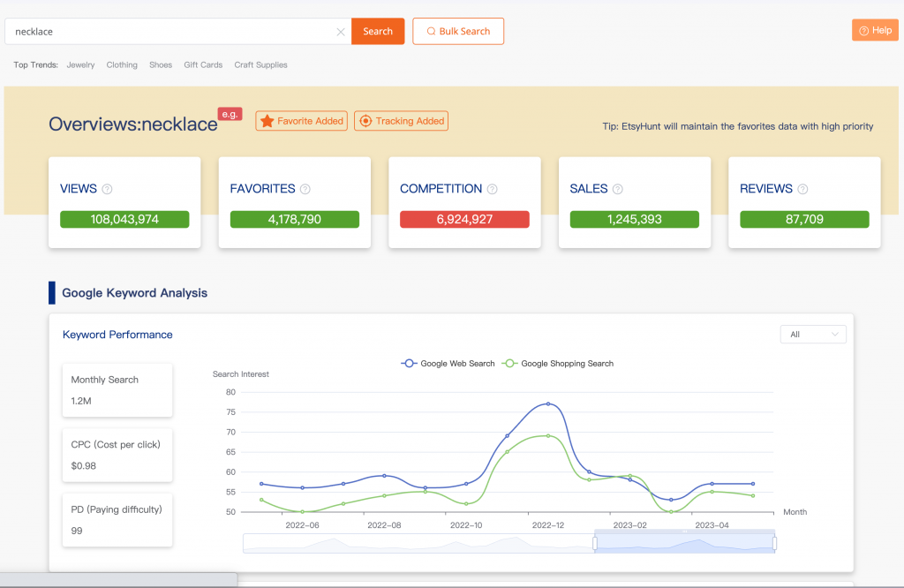Open the All time range dropdown
This screenshot has width=904, height=588.
813,335
